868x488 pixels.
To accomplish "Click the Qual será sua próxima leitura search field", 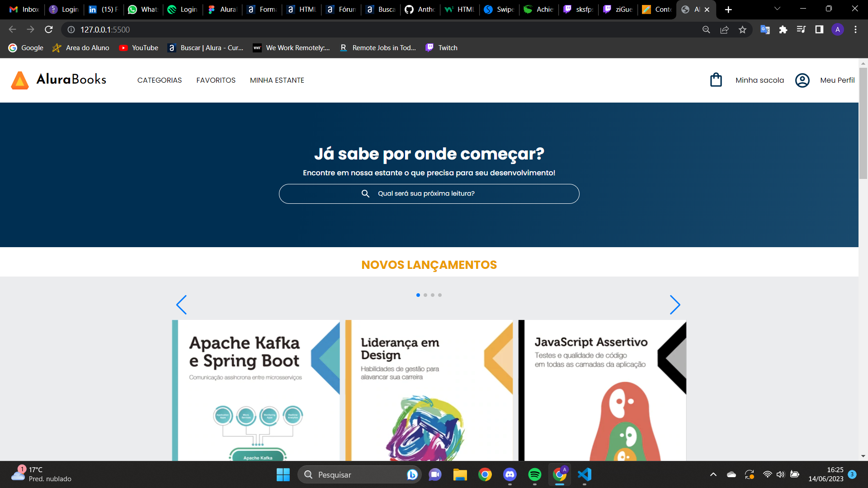I will (429, 193).
